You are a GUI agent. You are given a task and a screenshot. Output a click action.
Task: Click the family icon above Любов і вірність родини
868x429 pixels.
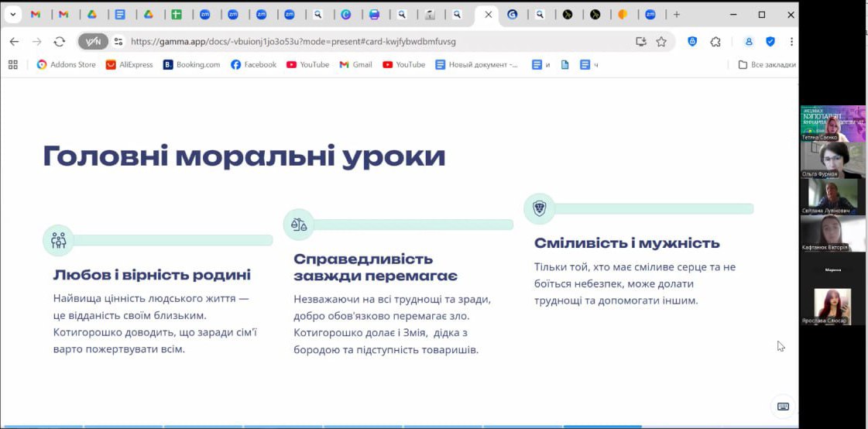point(58,241)
